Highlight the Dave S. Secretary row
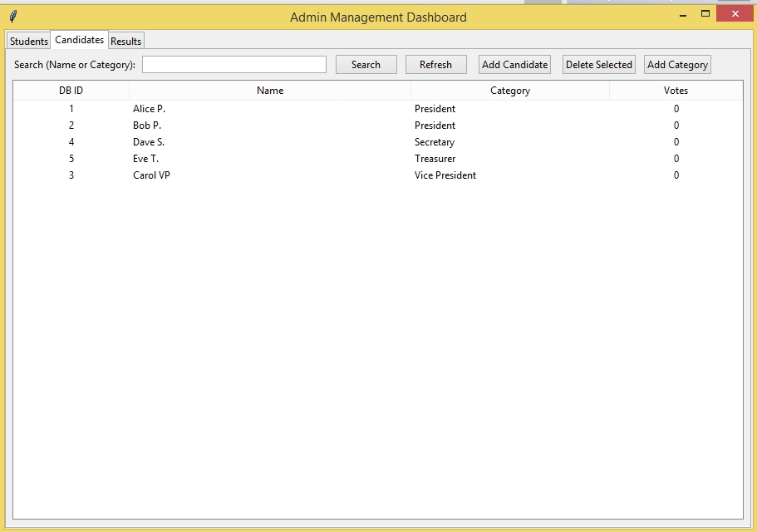 [x=149, y=142]
